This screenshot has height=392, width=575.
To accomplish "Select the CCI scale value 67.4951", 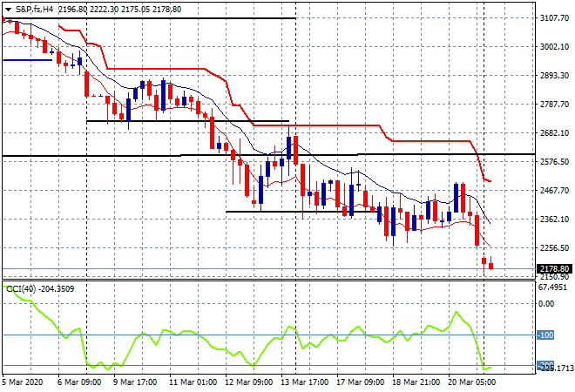I will (x=552, y=287).
